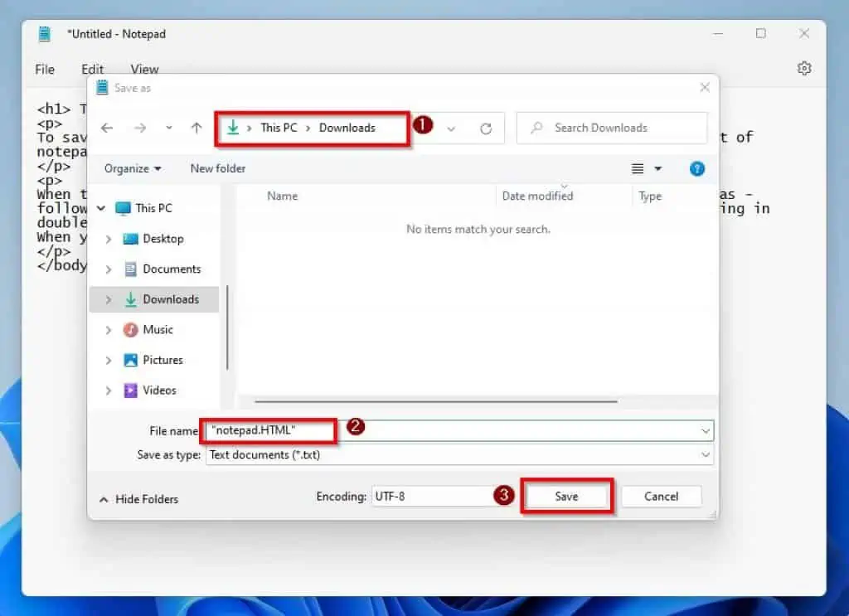Select This PC in address breadcrumb
Viewport: 849px width, 616px height.
(x=279, y=128)
